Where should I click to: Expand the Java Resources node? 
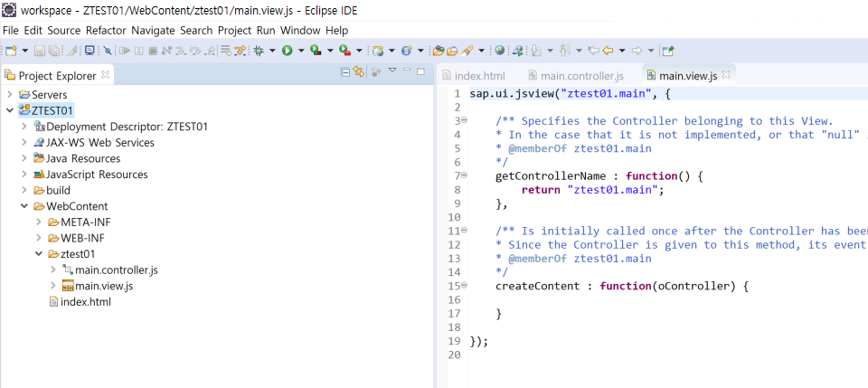pyautogui.click(x=24, y=159)
